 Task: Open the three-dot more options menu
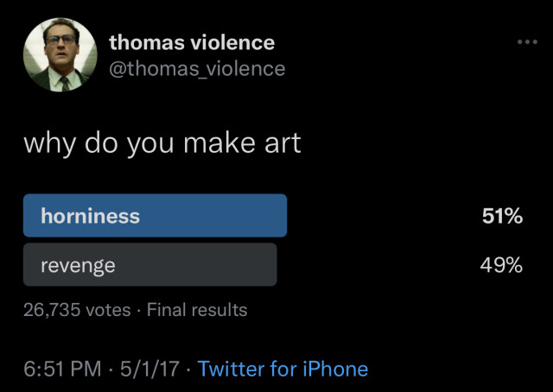click(526, 41)
